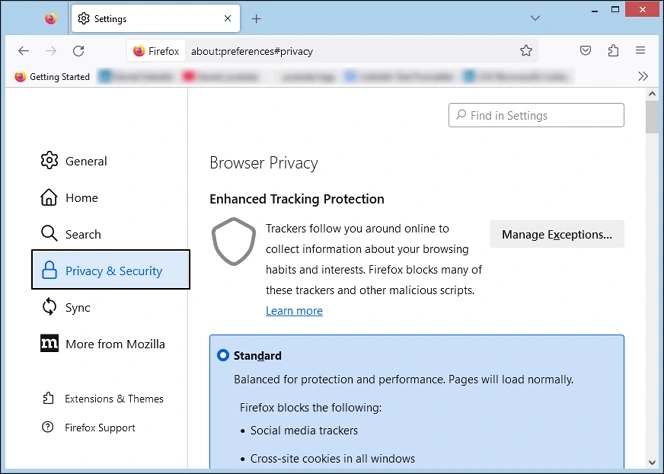Viewport: 664px width, 474px height.
Task: Open the Getting Started bookmark
Action: click(53, 77)
